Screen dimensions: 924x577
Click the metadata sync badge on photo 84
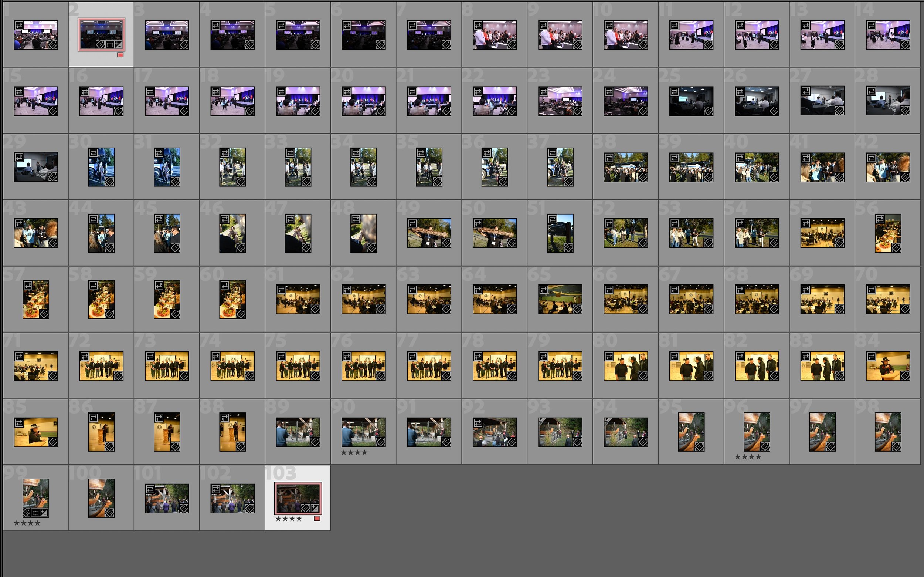871,357
